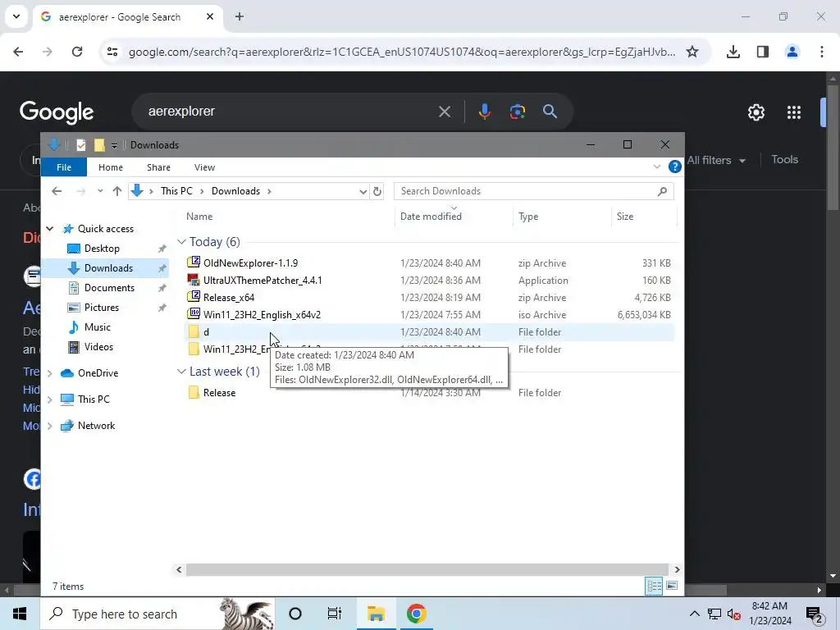
Task: Expand the Network tree node
Action: pos(50,426)
